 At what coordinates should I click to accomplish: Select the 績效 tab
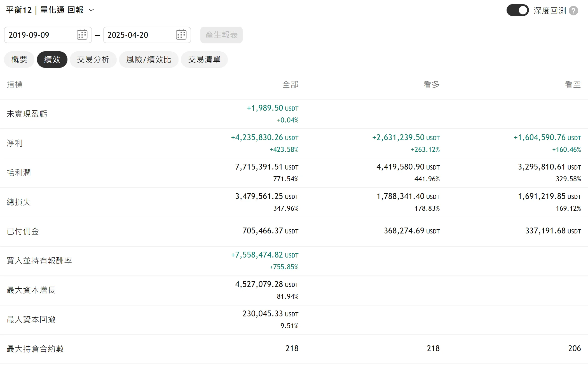(x=52, y=59)
